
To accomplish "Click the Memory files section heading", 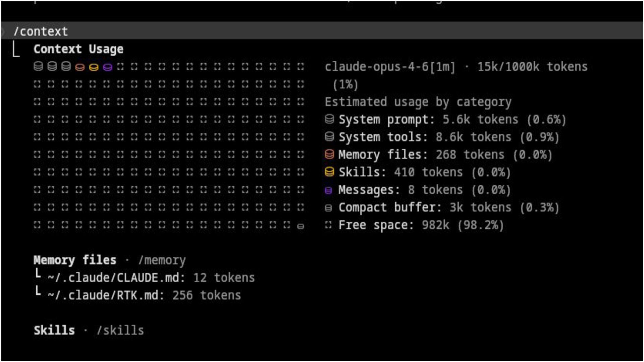I will [x=75, y=260].
